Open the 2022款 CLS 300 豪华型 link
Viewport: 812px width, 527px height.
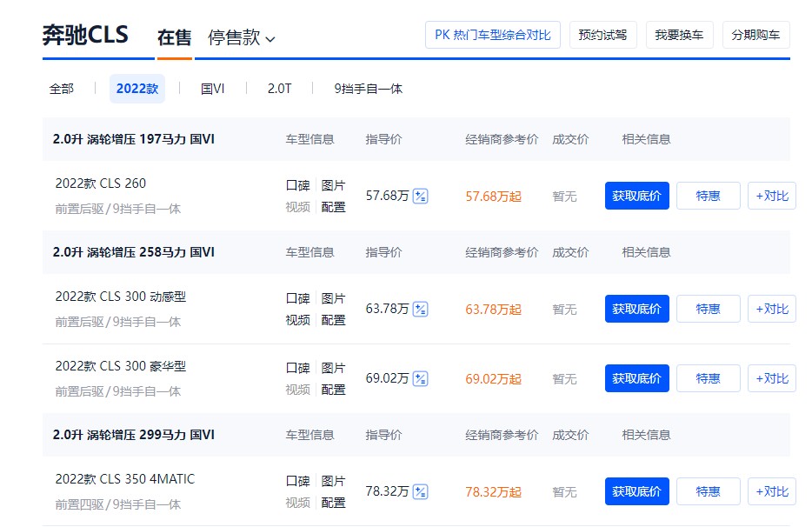[x=121, y=366]
